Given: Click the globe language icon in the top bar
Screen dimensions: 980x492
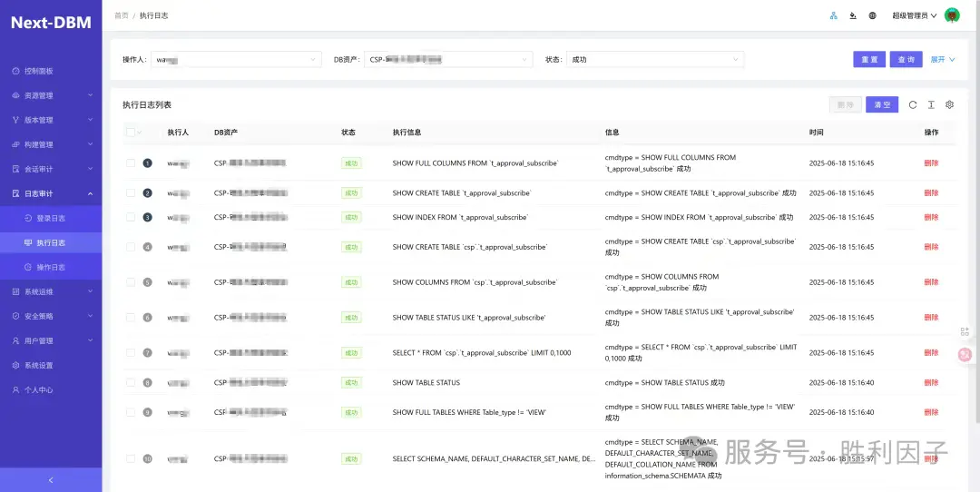Looking at the screenshot, I should (873, 15).
